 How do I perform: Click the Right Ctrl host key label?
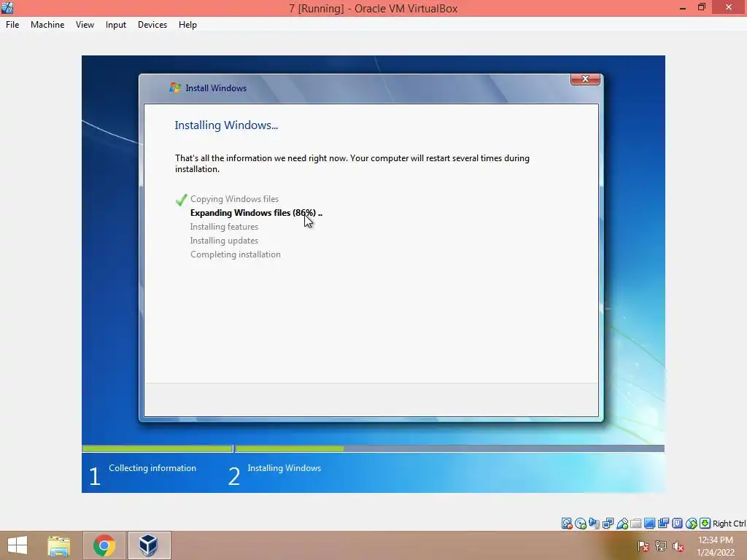pos(729,524)
